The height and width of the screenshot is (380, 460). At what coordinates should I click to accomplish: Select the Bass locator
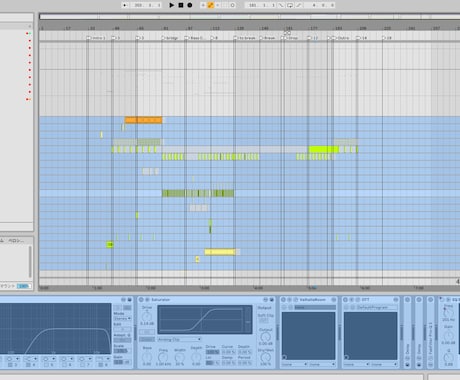point(196,38)
